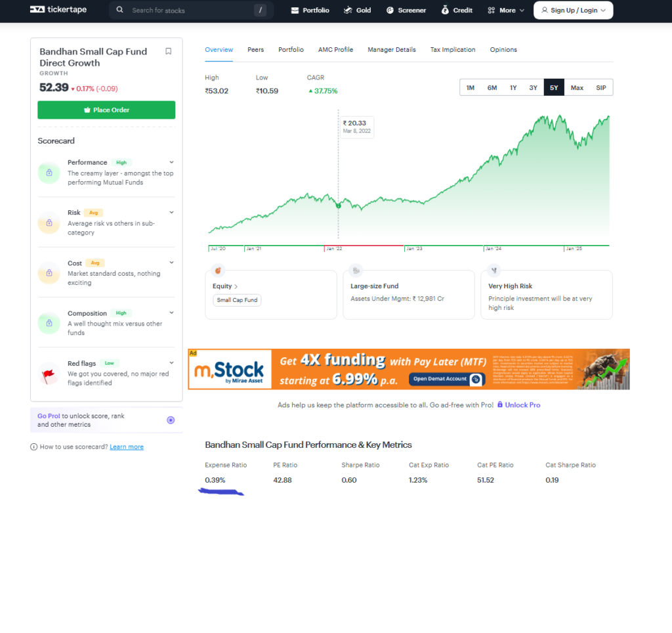Open the Manager Details tab
Image resolution: width=672 pixels, height=633 pixels.
392,50
